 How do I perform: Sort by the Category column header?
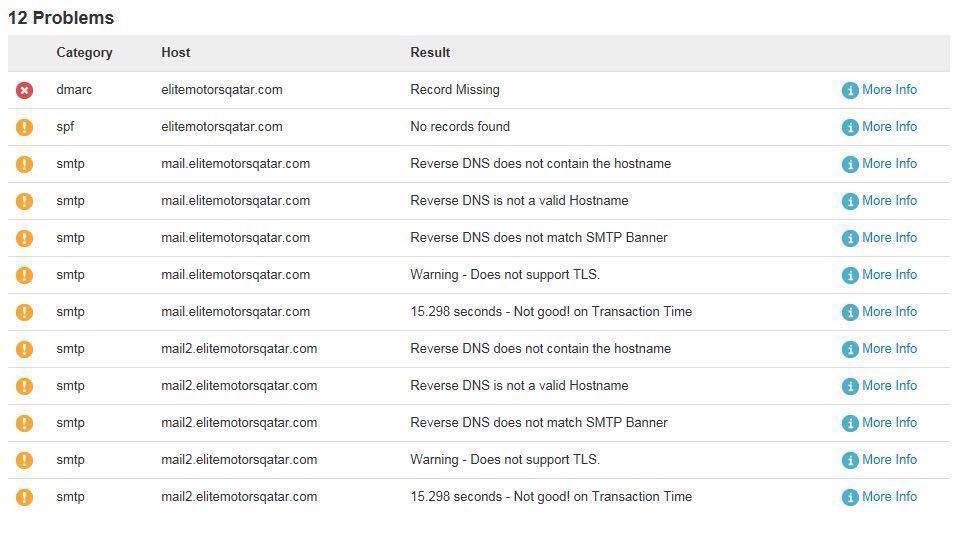[84, 53]
